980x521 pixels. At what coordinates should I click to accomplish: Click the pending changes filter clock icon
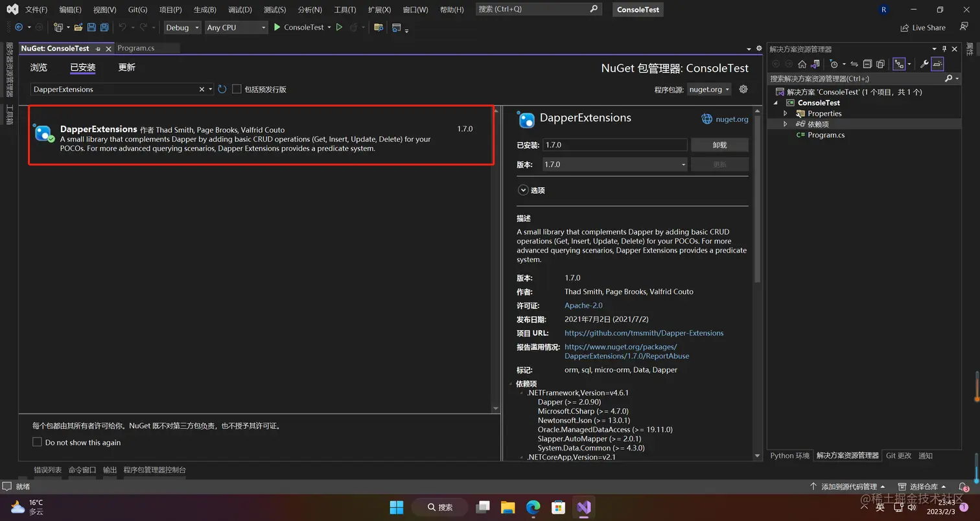click(834, 64)
